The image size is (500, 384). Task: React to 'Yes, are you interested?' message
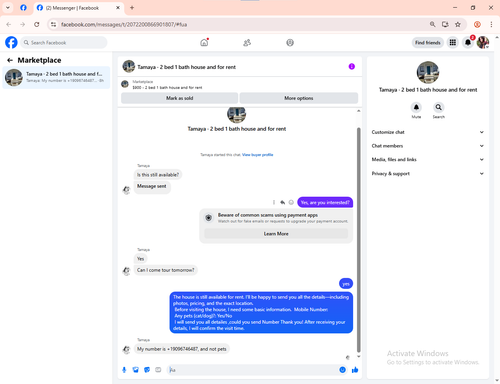(291, 202)
